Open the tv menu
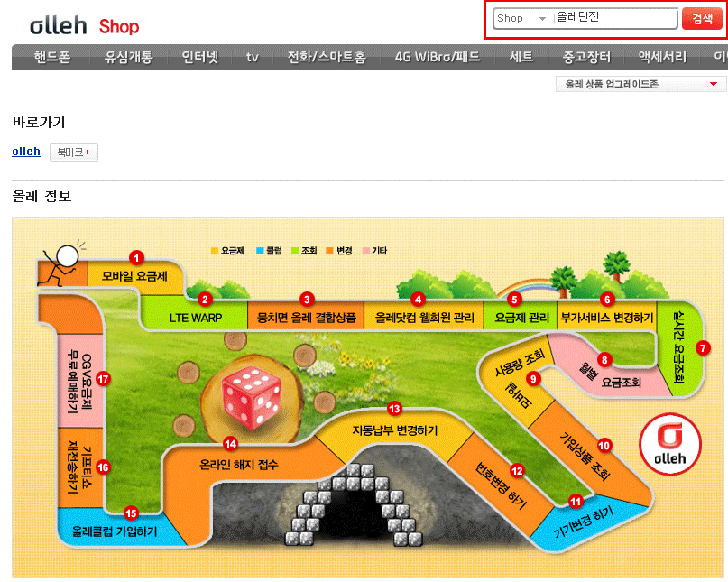The image size is (728, 582). 252,57
